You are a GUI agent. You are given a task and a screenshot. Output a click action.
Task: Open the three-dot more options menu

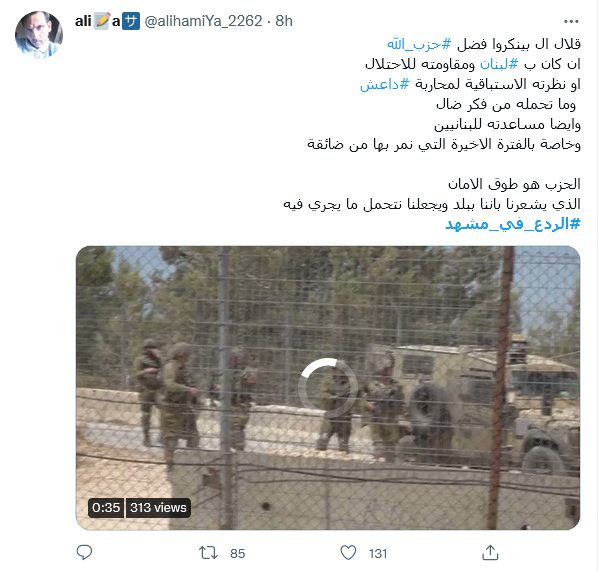[x=571, y=21]
